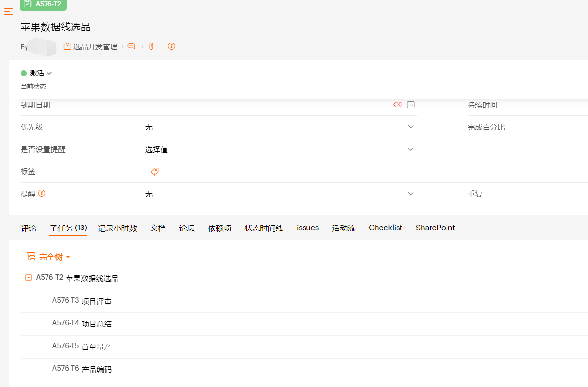This screenshot has width=588, height=387.
Task: Collapse the A576-T2 tree node
Action: pyautogui.click(x=29, y=278)
